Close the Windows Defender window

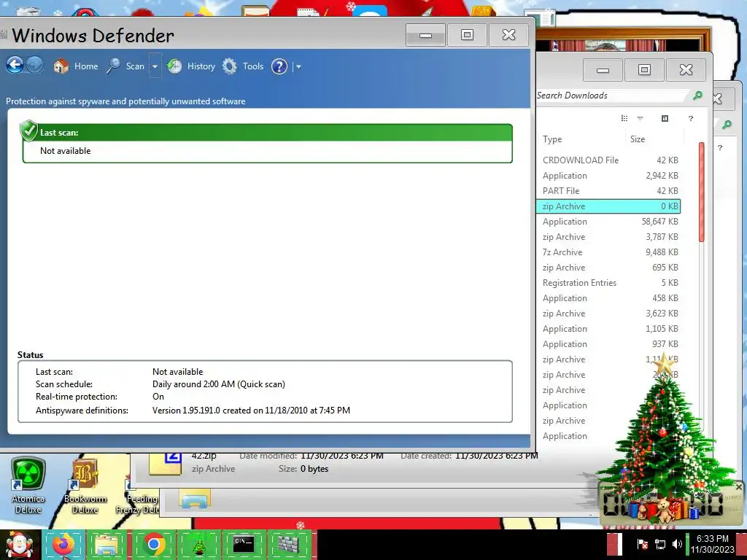point(508,35)
